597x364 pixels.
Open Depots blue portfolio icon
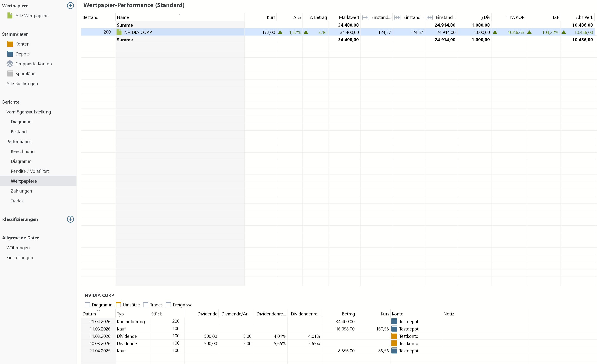point(10,54)
